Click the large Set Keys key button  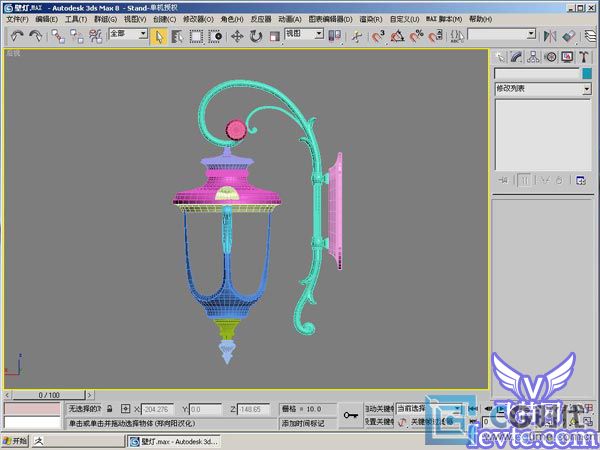click(351, 415)
